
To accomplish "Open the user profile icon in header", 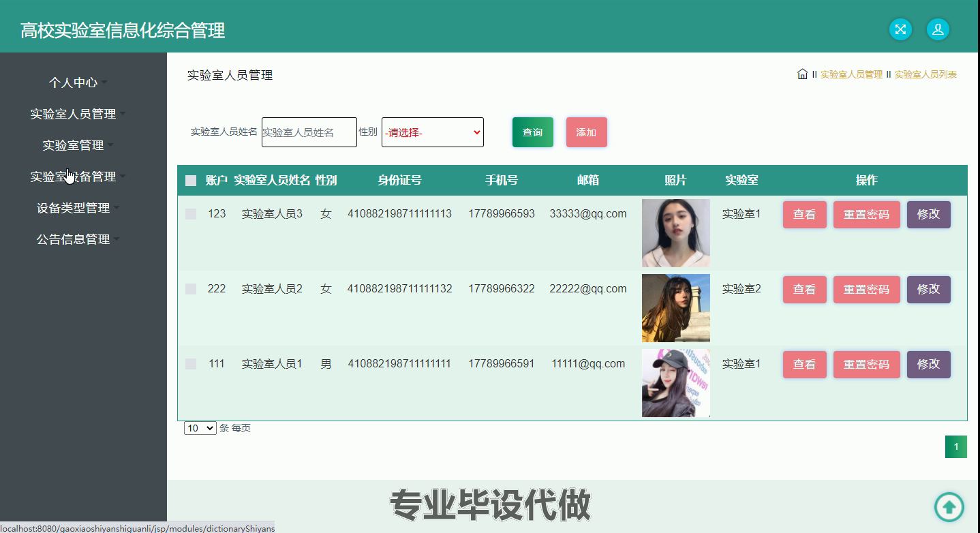I will [x=938, y=29].
